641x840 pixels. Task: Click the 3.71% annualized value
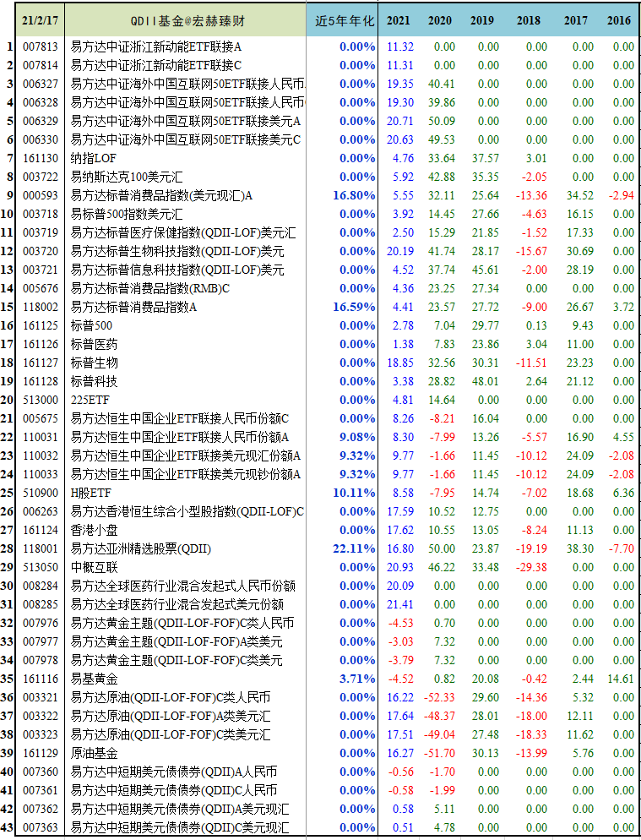pos(357,679)
